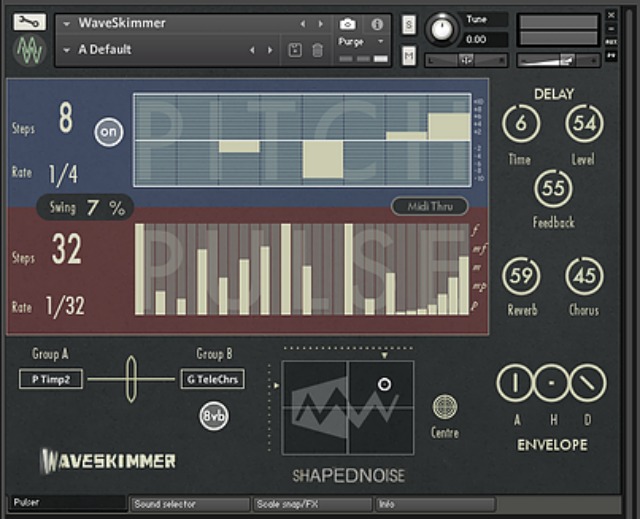This screenshot has height=519, width=640.
Task: Open instrument info via the i icon
Action: 377,24
